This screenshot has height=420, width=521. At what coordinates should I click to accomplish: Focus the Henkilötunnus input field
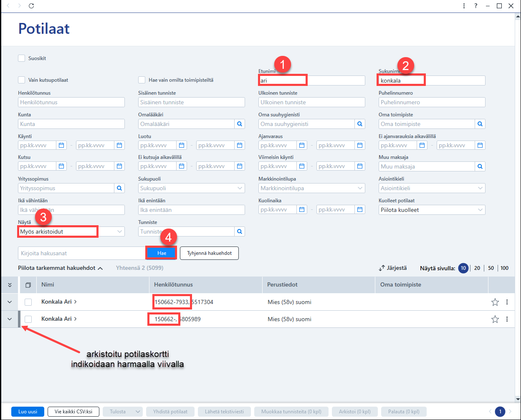(71, 102)
